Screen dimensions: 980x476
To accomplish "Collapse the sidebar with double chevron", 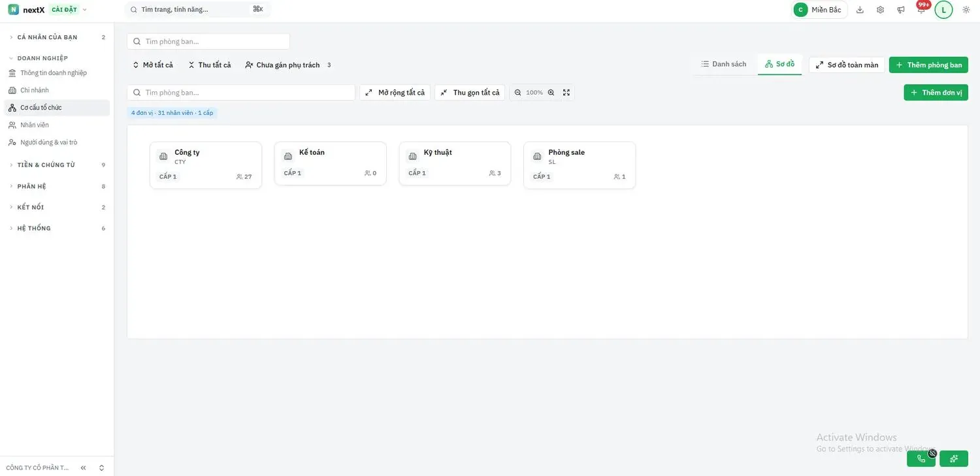I will coord(84,468).
